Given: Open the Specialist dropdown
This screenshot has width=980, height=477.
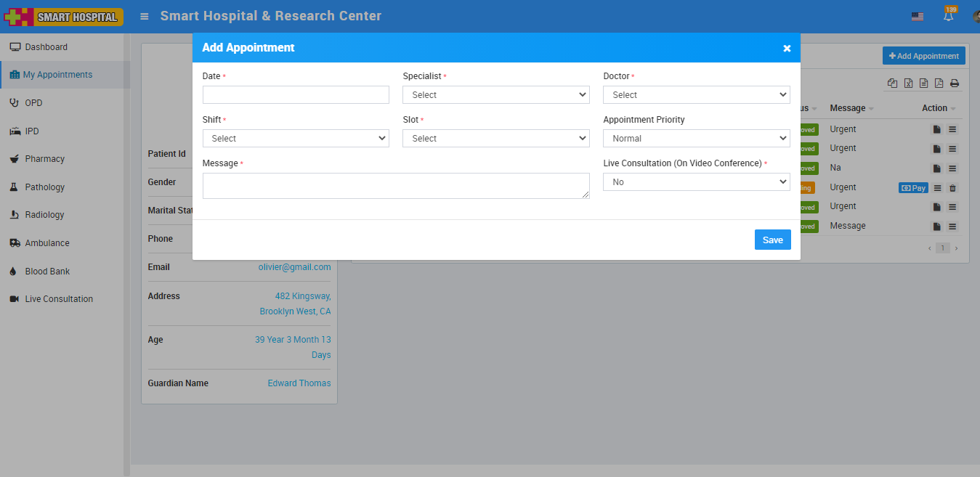Looking at the screenshot, I should (x=495, y=95).
